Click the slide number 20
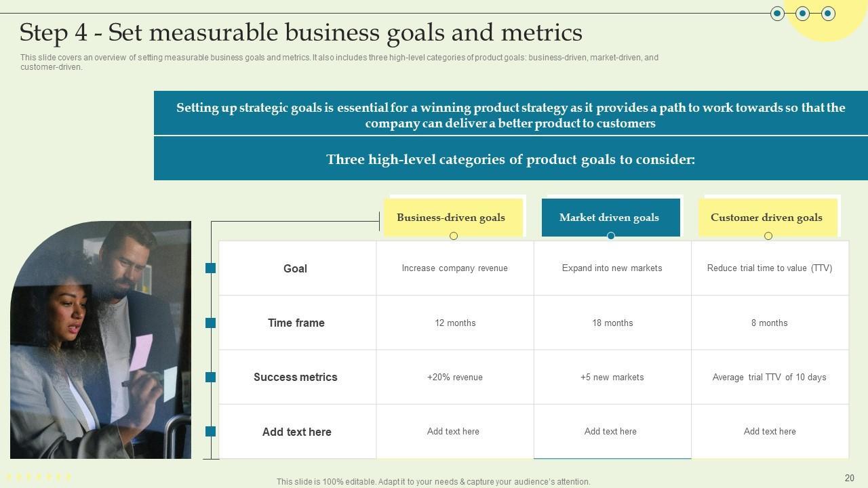The height and width of the screenshot is (488, 868). [x=849, y=478]
